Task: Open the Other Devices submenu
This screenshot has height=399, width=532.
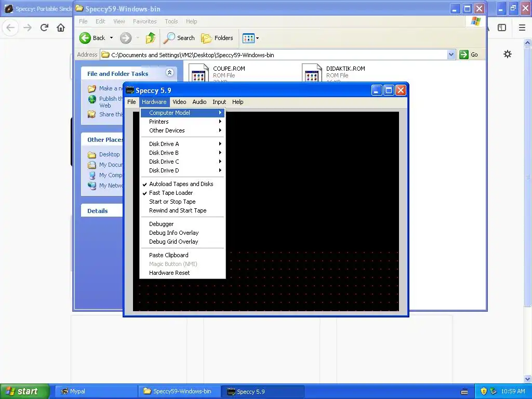Action: tap(182, 130)
